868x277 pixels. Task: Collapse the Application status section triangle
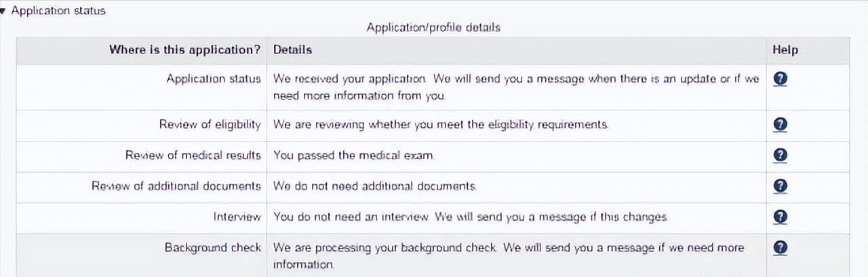tap(3, 11)
